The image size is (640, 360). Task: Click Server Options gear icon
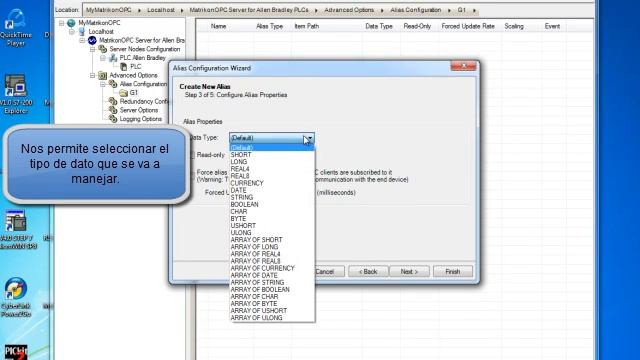(x=113, y=110)
